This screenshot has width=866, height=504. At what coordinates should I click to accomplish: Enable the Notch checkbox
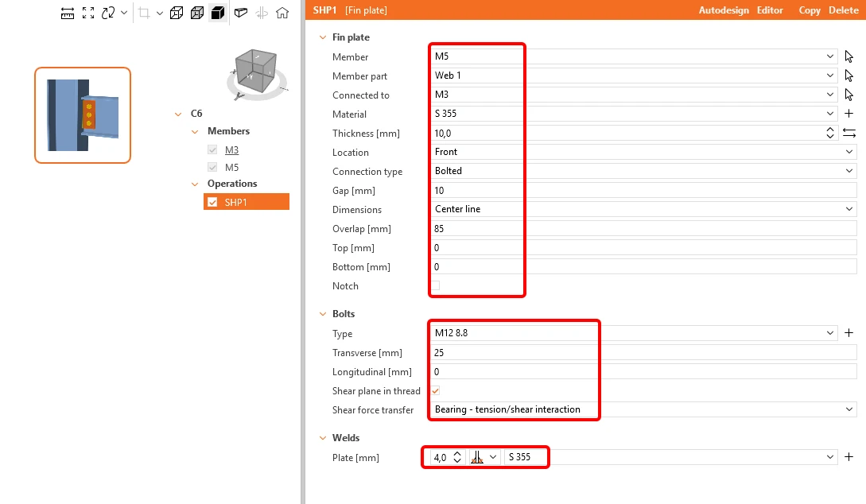point(436,286)
